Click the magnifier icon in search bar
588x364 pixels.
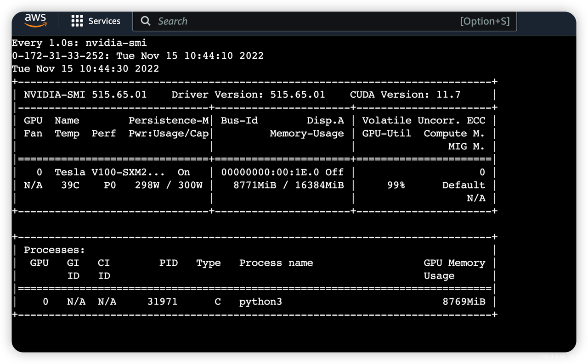tap(146, 21)
